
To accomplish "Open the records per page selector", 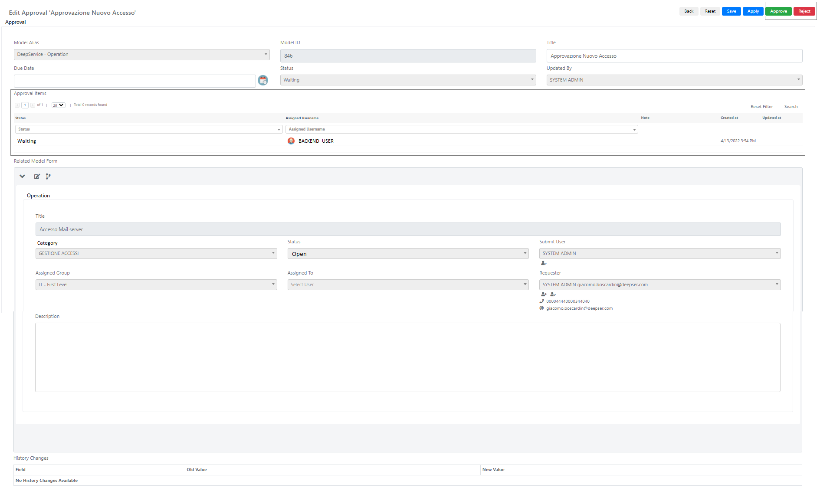I will [x=58, y=105].
